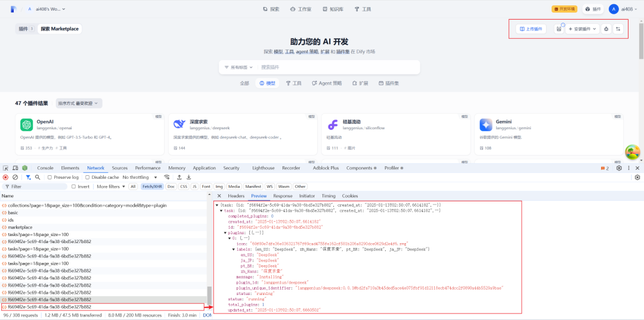This screenshot has width=644, height=320.
Task: Toggle the device toolbar icon
Action: click(15, 168)
